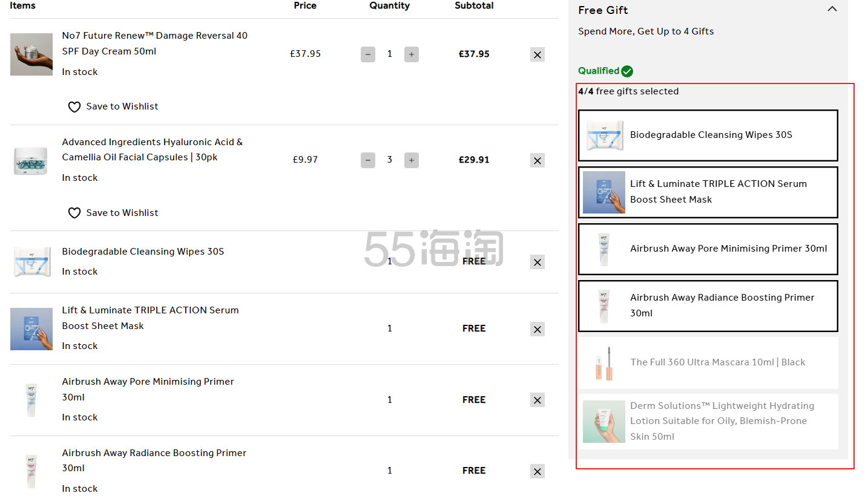Save Future Renew Day Cream to Wishlist
Screen dimensions: 868x496
(x=113, y=106)
